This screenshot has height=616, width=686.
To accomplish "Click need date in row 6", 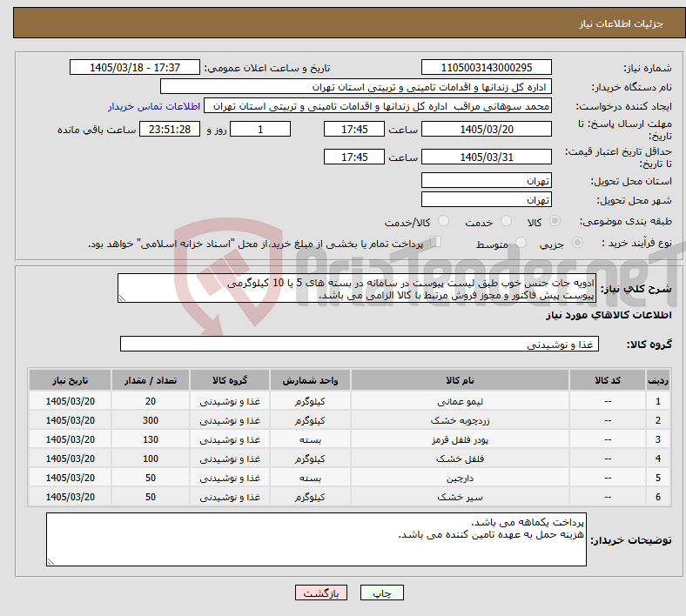I will click(70, 498).
